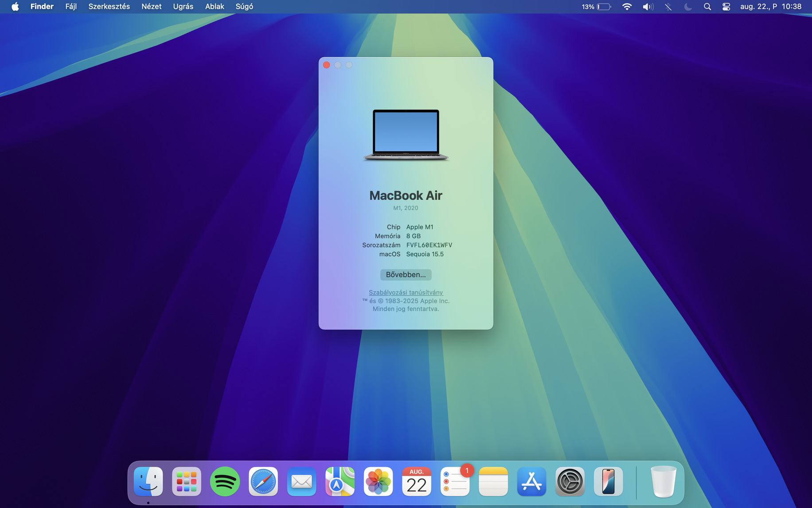Close the About This Mac window
This screenshot has height=508, width=812.
click(x=327, y=65)
